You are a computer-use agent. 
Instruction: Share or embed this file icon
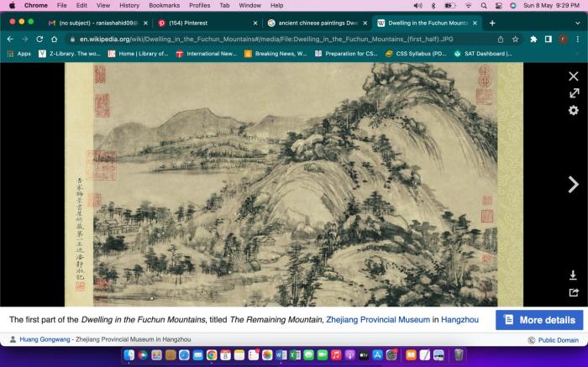tap(574, 292)
